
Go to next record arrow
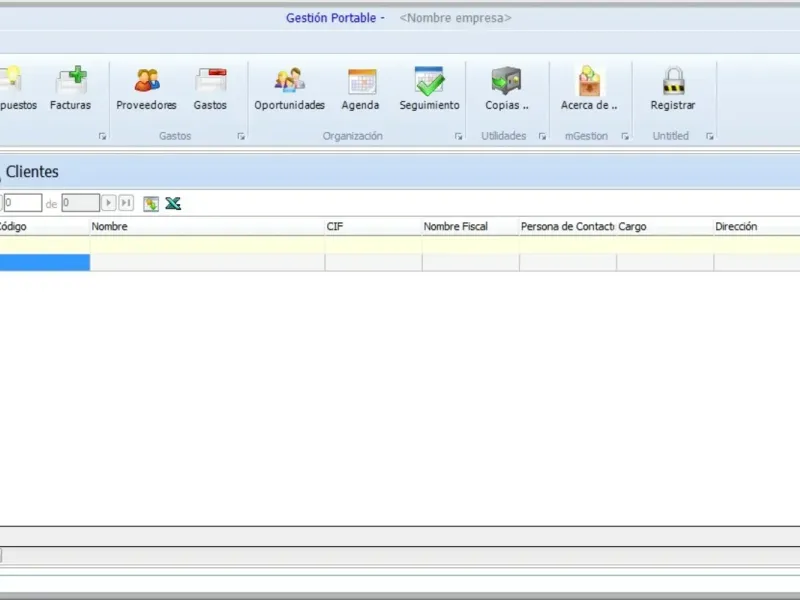pyautogui.click(x=108, y=203)
